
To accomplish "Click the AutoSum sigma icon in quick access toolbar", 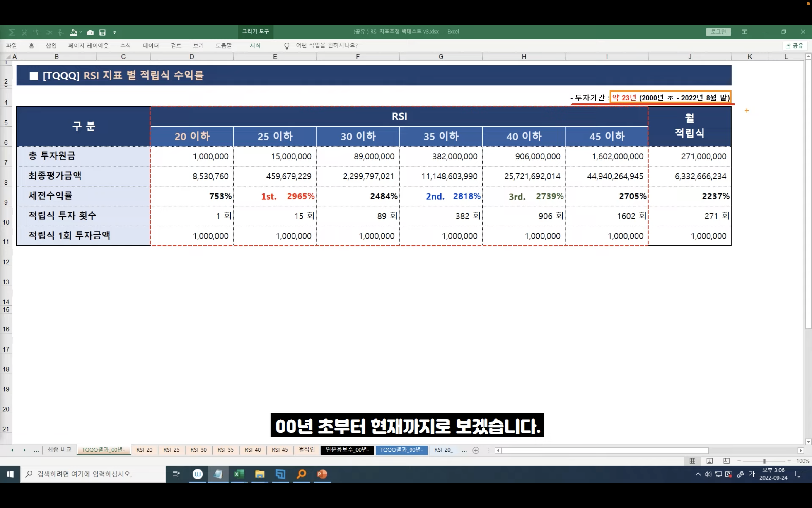I will coord(12,32).
